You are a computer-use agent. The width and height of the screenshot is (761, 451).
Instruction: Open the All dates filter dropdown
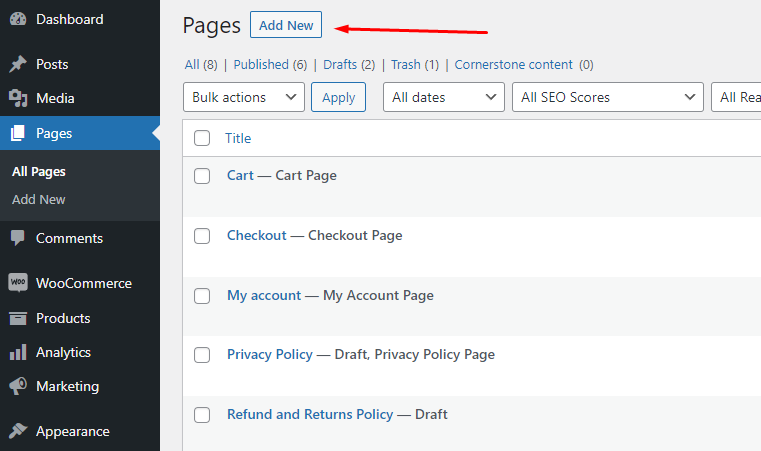coord(444,97)
